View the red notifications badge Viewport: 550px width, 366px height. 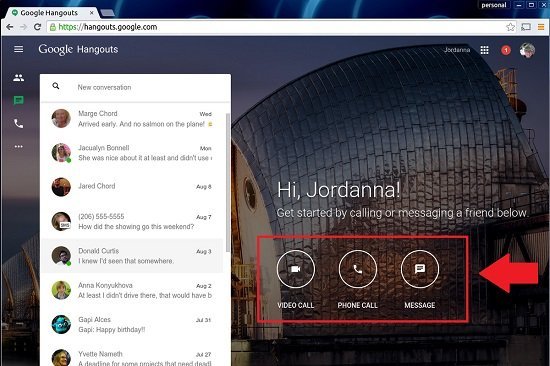[x=506, y=50]
